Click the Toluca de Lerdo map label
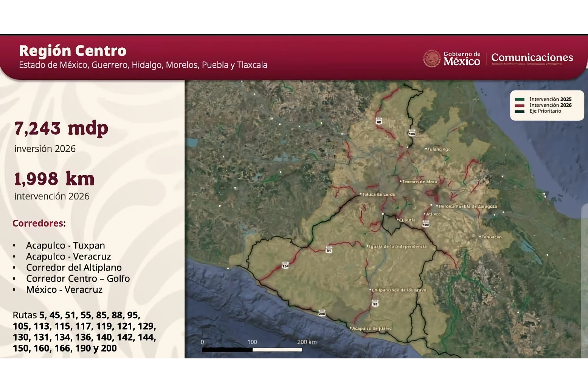Viewport: 588px width, 392px height. pos(379,194)
